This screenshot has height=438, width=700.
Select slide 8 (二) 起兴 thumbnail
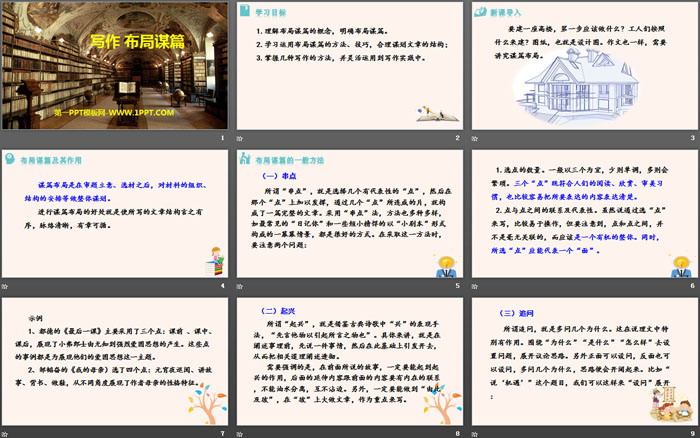350,361
